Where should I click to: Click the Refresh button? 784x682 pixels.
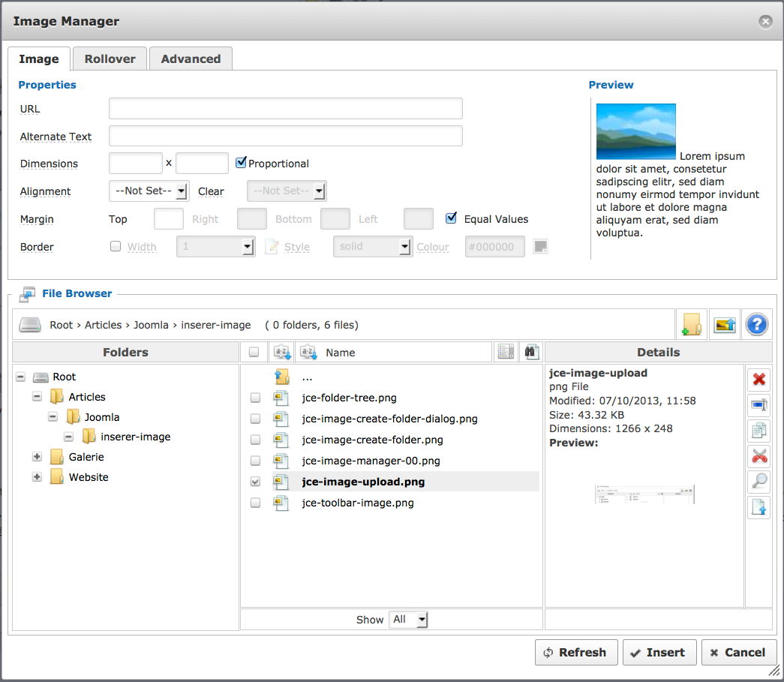576,653
